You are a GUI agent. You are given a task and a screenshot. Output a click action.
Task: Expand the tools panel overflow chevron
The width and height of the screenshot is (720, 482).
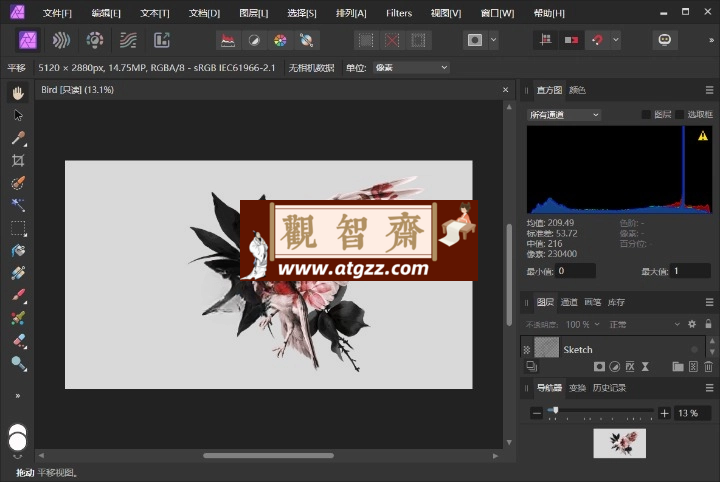(18, 396)
